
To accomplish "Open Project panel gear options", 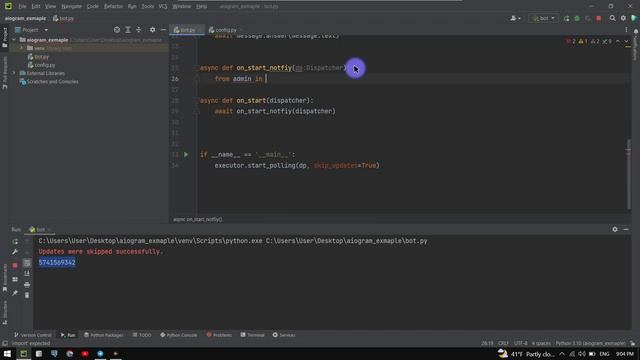I will tap(152, 30).
